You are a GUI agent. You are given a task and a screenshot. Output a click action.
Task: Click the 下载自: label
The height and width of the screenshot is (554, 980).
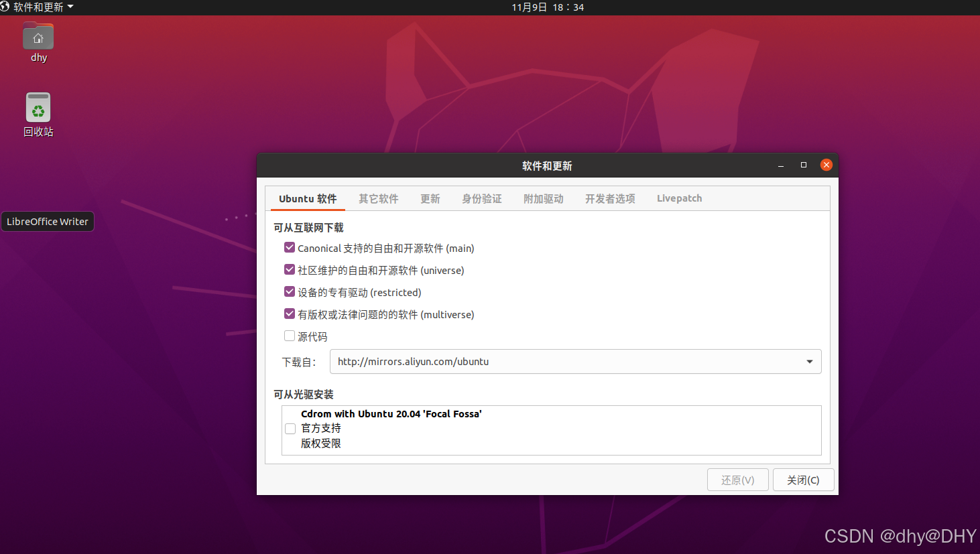tap(299, 362)
